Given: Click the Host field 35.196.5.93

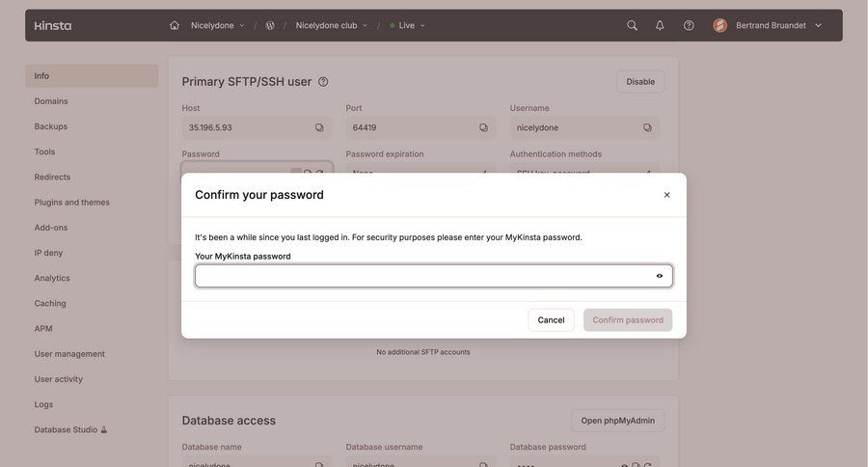Looking at the screenshot, I should [x=257, y=127].
